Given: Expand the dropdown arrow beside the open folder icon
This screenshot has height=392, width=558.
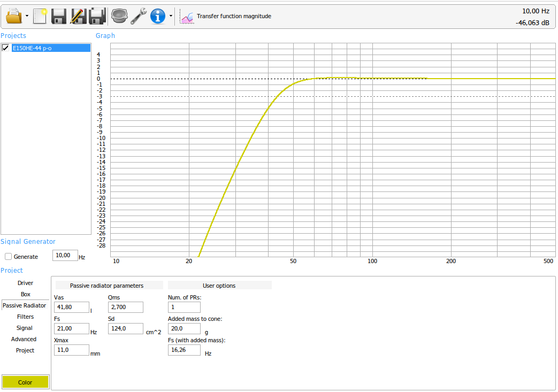Looking at the screenshot, I should [x=27, y=16].
